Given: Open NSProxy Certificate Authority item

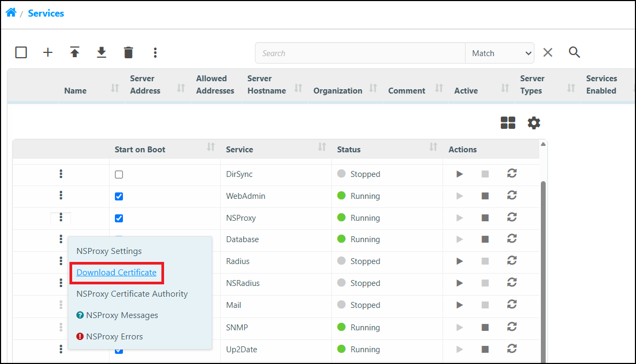Looking at the screenshot, I should 132,294.
